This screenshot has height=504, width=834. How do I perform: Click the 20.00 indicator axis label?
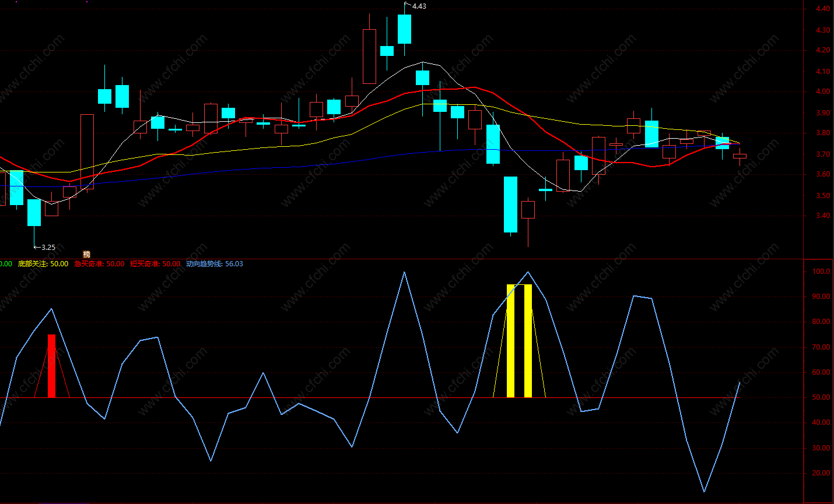point(821,473)
